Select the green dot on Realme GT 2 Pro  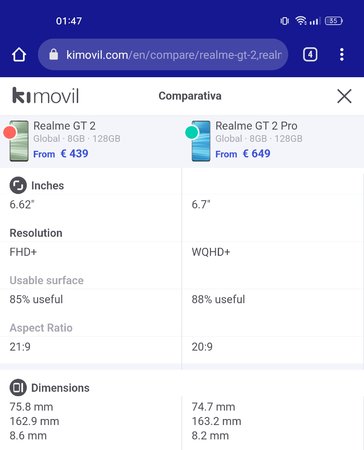192,132
